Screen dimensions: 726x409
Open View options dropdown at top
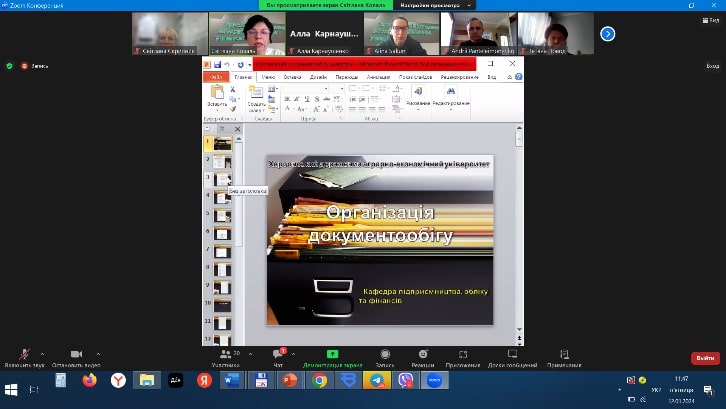(x=434, y=5)
